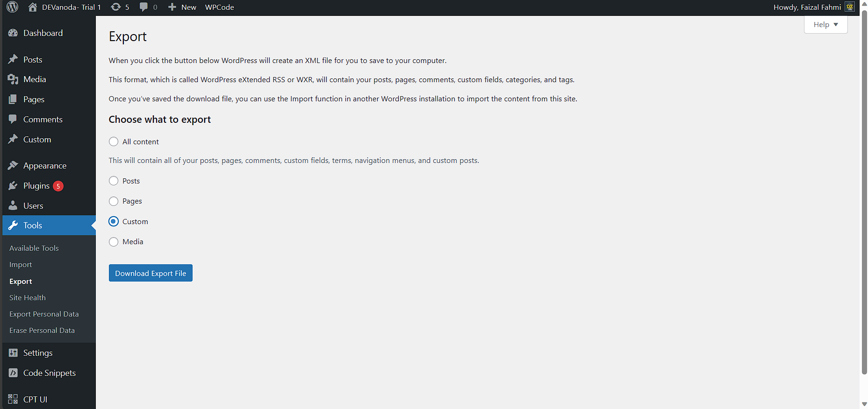The height and width of the screenshot is (409, 868).
Task: Click the Faizal Fahmi avatar image
Action: (850, 7)
